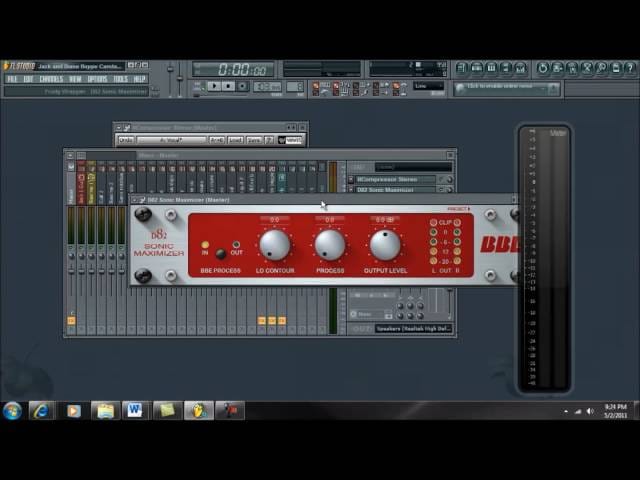Image resolution: width=640 pixels, height=480 pixels.
Task: Open the FILE menu
Action: pos(12,79)
